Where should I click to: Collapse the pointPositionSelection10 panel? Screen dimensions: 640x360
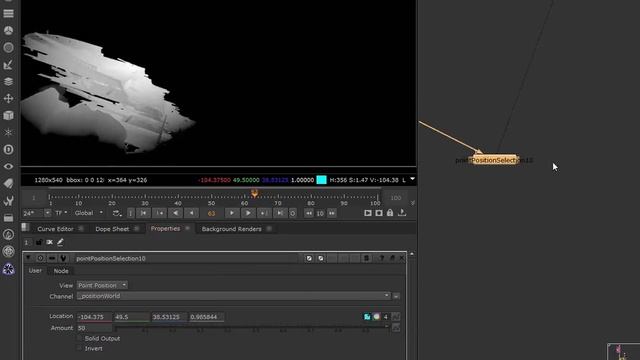point(28,258)
